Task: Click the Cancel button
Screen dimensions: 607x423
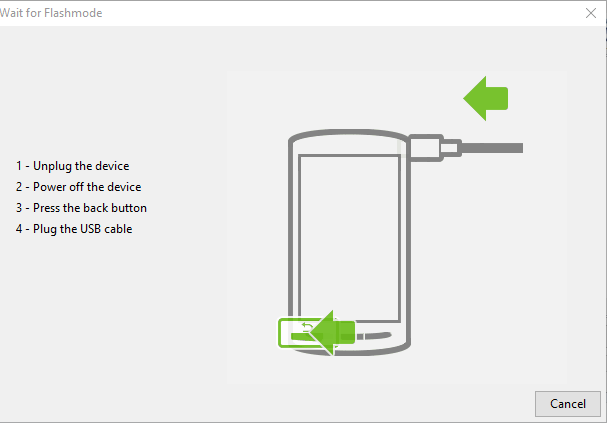Action: pyautogui.click(x=568, y=404)
